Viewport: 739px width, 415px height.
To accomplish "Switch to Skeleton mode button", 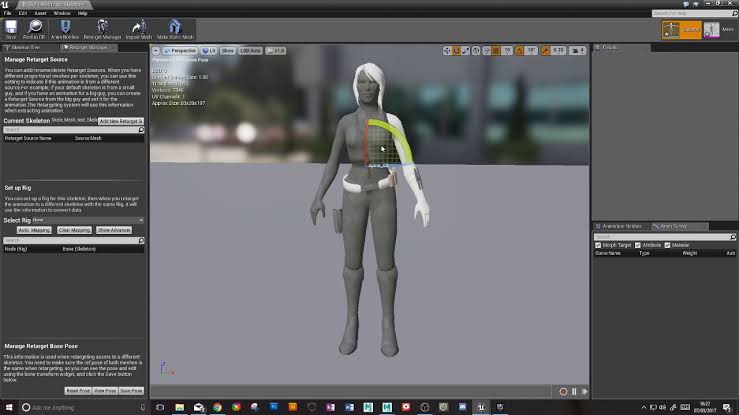I will (x=682, y=29).
